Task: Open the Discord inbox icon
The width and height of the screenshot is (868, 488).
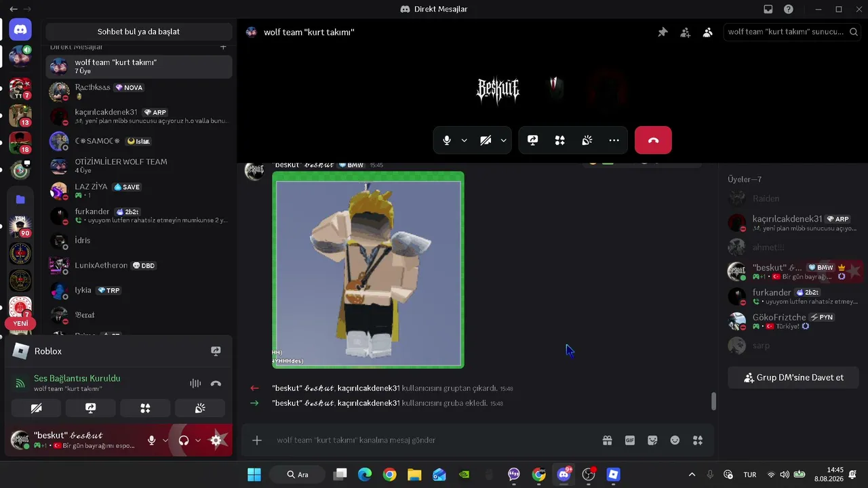Action: (768, 9)
